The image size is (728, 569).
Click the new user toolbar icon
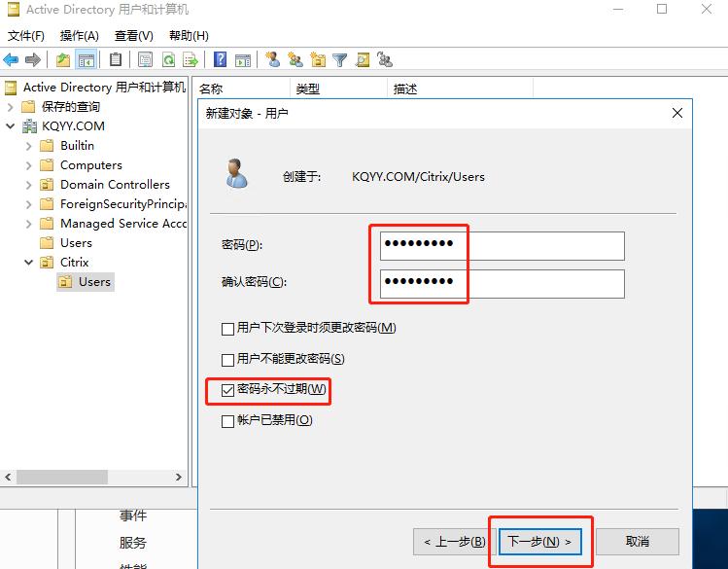[272, 60]
